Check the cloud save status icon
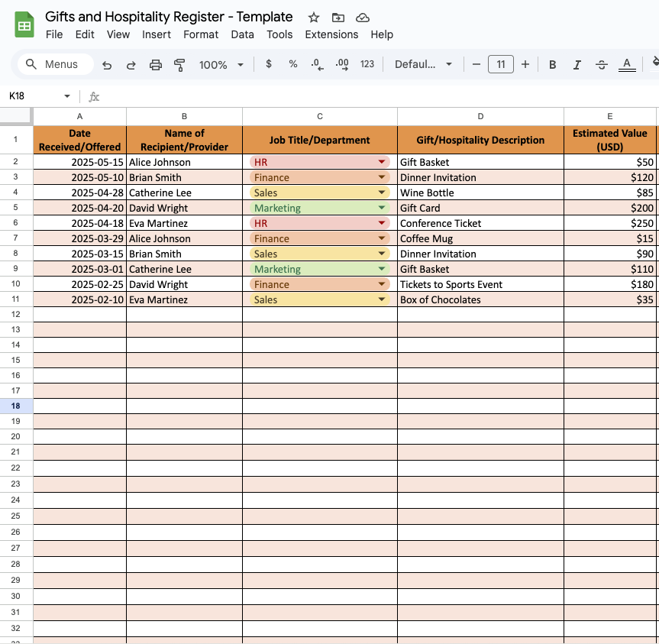The width and height of the screenshot is (659, 644). [363, 18]
